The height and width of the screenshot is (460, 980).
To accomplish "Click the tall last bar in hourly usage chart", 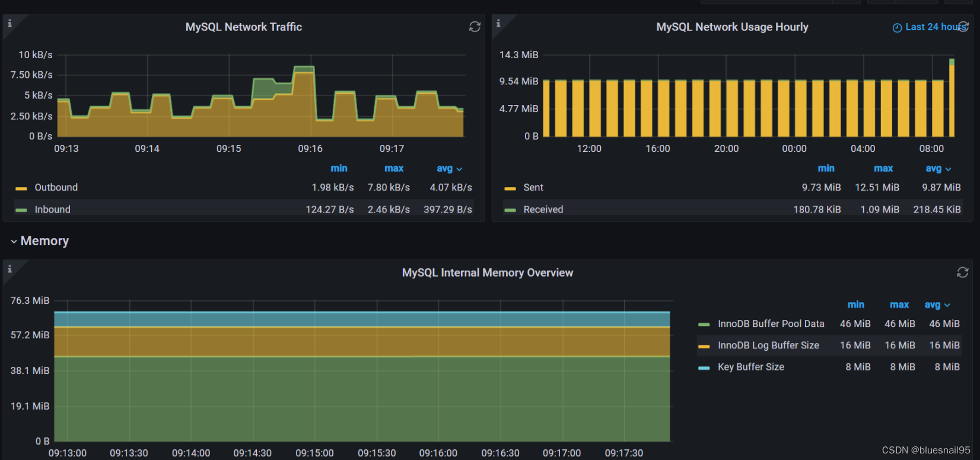I will [952, 98].
